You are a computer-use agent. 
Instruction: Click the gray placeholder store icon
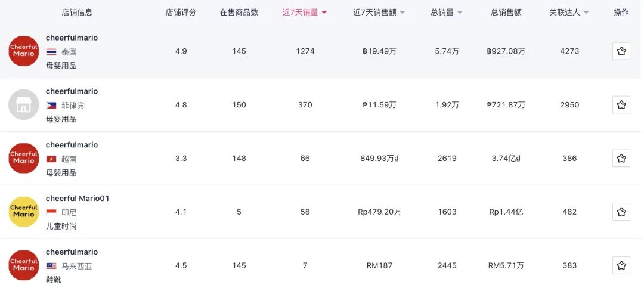tap(24, 105)
